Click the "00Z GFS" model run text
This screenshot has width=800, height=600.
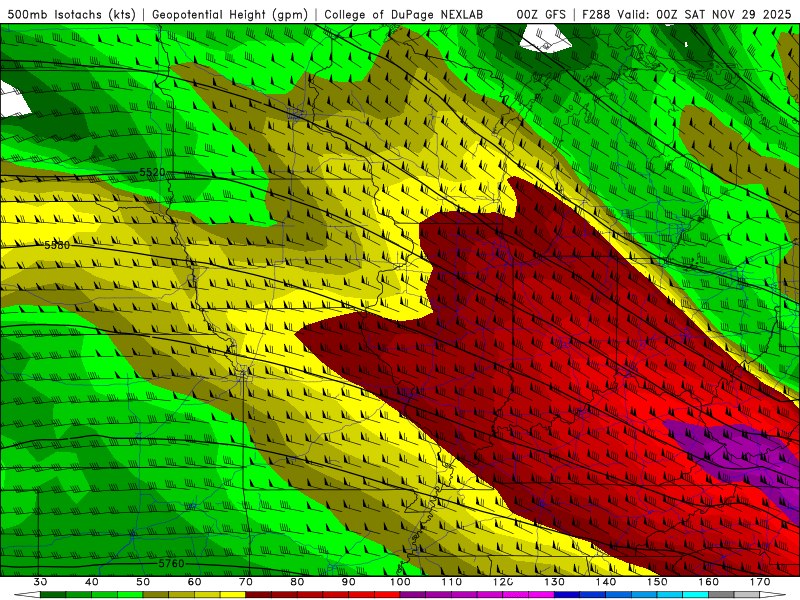tap(541, 15)
